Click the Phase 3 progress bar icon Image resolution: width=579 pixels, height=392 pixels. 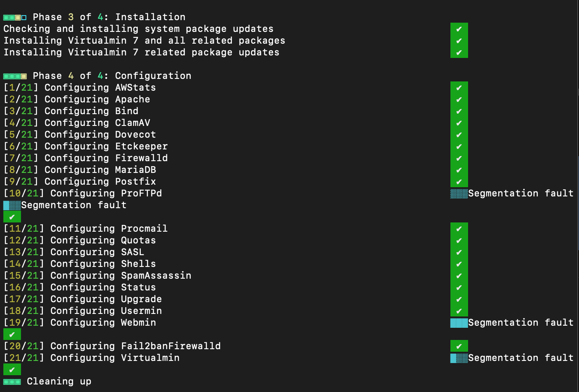(15, 17)
